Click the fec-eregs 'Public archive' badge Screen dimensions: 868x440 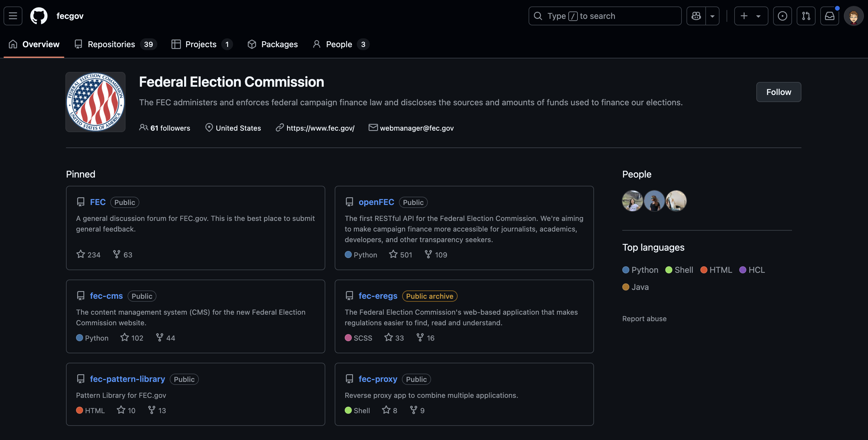click(x=430, y=296)
